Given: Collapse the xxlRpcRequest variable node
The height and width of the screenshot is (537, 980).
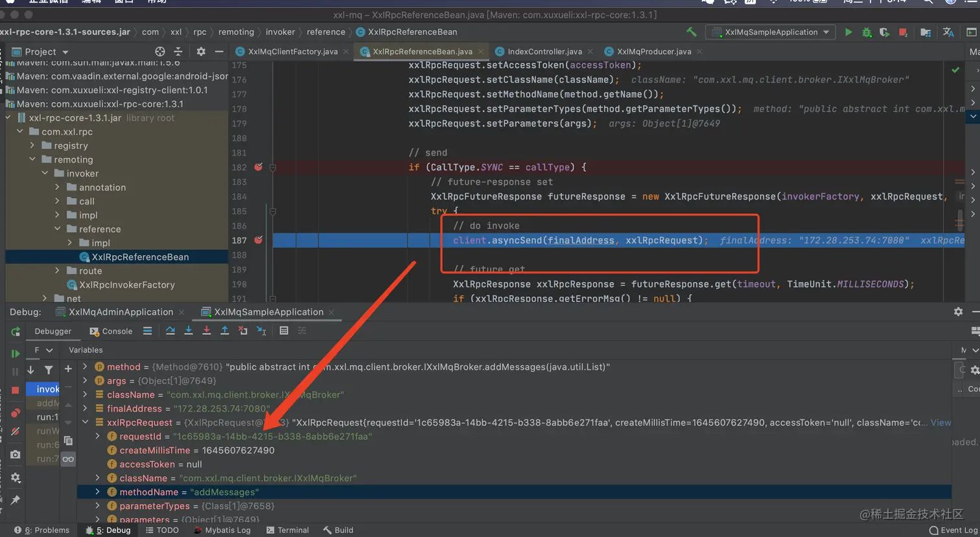Looking at the screenshot, I should pyautogui.click(x=85, y=422).
